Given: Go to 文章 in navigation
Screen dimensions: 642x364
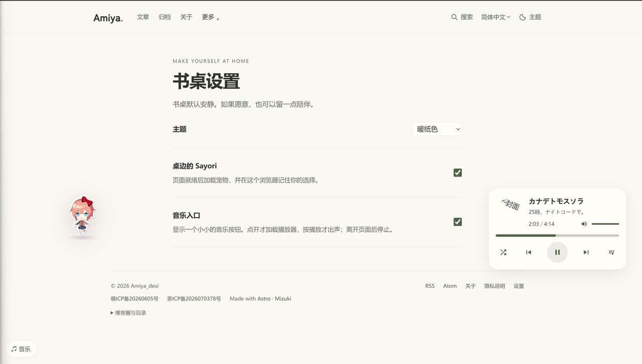Looking at the screenshot, I should point(143,17).
